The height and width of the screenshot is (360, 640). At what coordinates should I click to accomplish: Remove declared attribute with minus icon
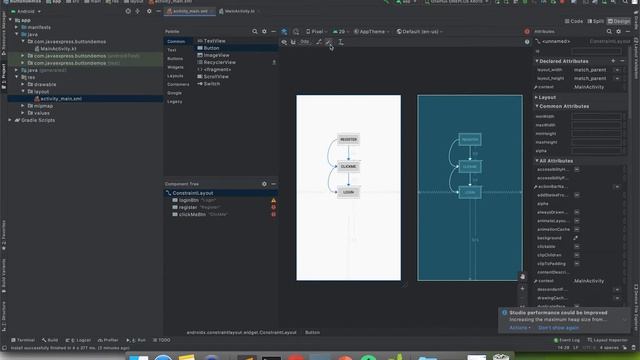(622, 61)
